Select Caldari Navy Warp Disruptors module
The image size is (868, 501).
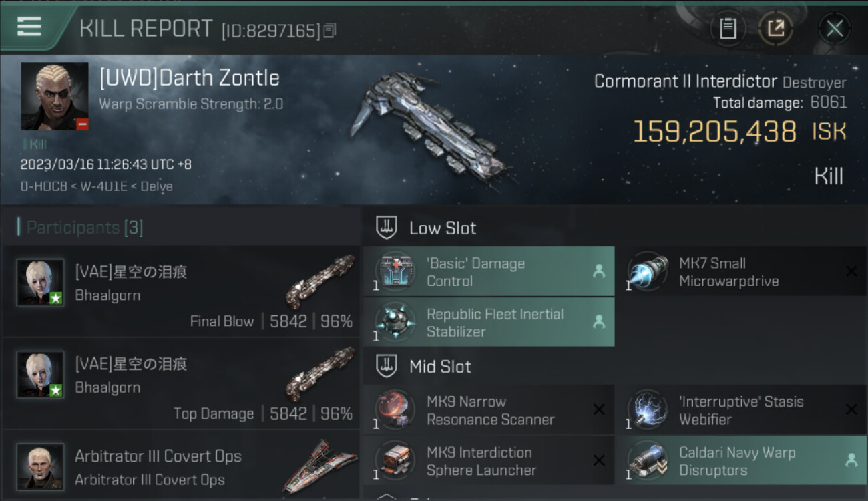741,460
